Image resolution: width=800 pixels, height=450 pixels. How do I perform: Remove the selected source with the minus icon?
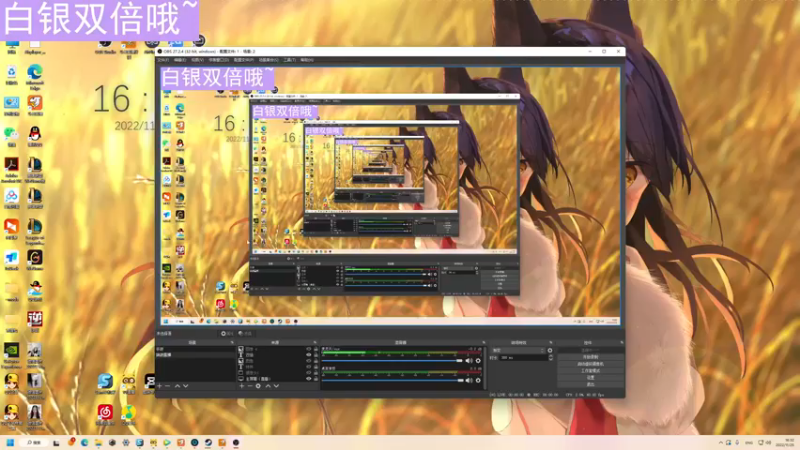point(250,386)
